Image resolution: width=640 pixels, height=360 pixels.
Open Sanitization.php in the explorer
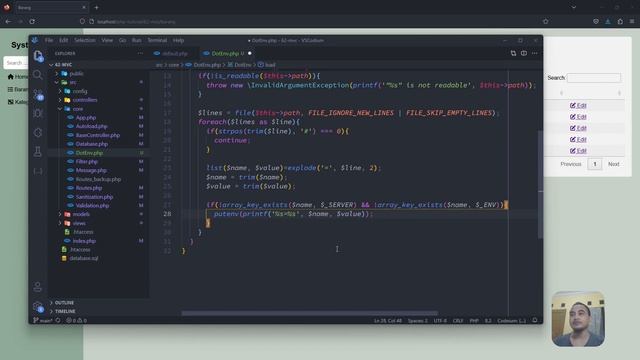point(94,197)
